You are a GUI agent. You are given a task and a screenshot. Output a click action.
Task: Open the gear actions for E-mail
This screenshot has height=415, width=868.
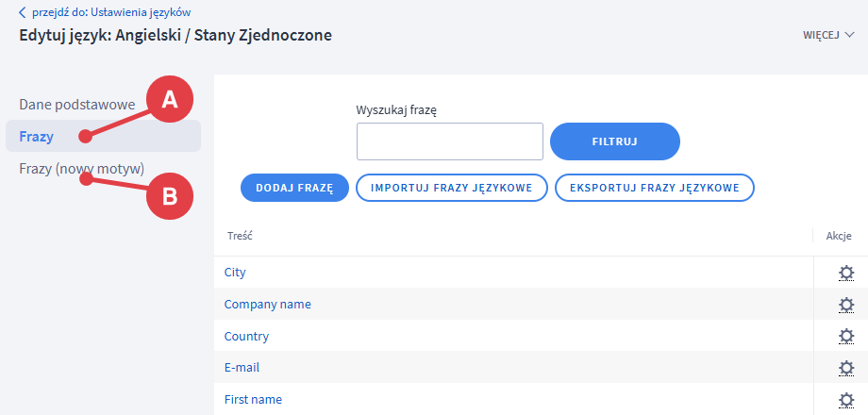(846, 368)
